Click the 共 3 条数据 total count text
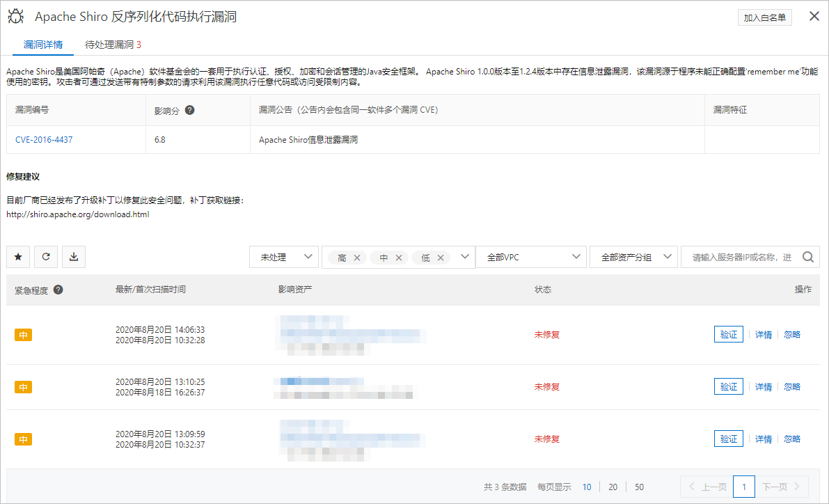 [505, 487]
